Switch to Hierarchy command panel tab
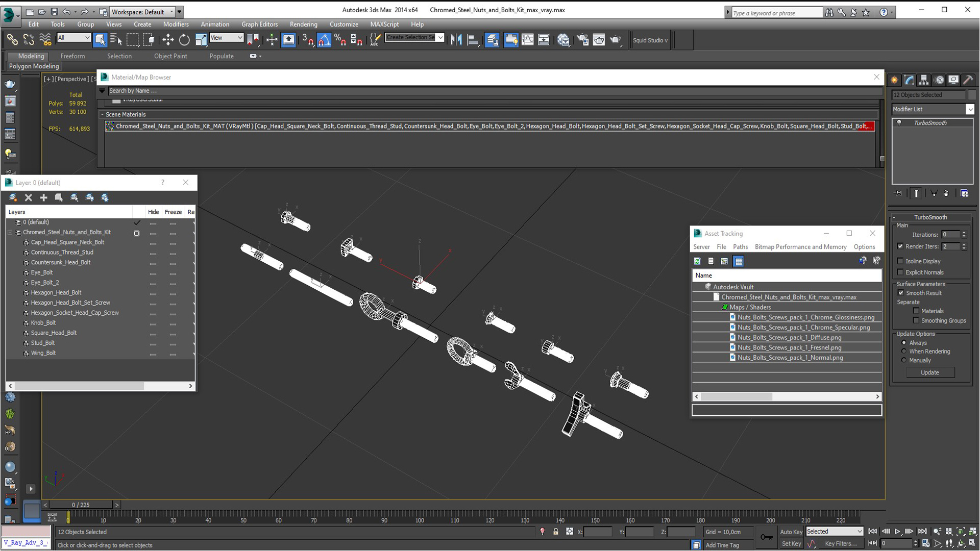Viewport: 980px width, 551px height. tap(924, 80)
